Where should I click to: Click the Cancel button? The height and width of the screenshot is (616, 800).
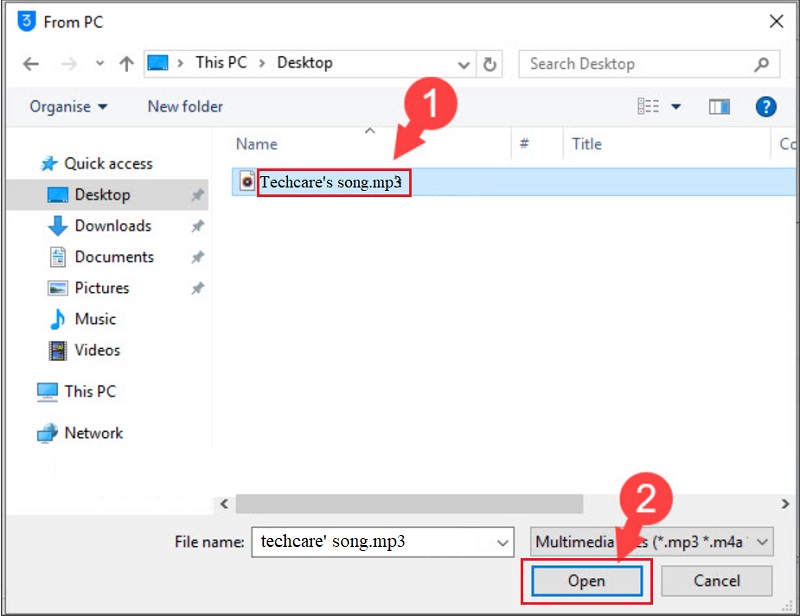point(717,581)
